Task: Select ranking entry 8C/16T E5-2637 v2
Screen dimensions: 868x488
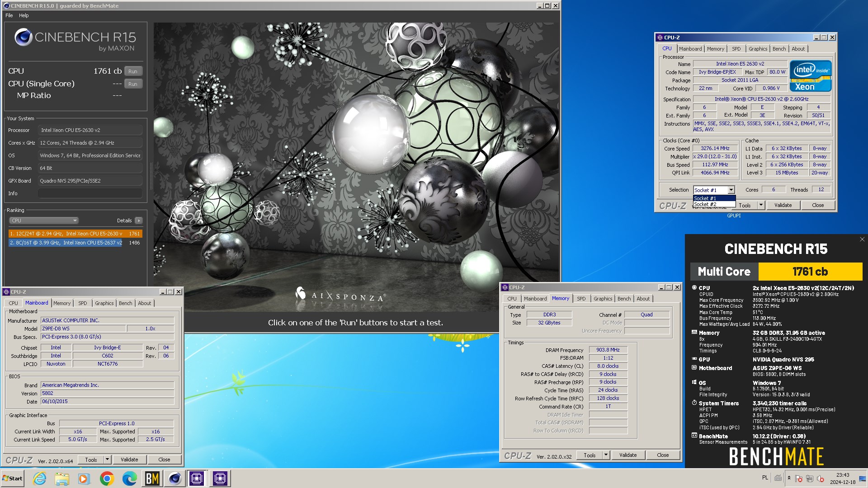Action: pyautogui.click(x=75, y=243)
